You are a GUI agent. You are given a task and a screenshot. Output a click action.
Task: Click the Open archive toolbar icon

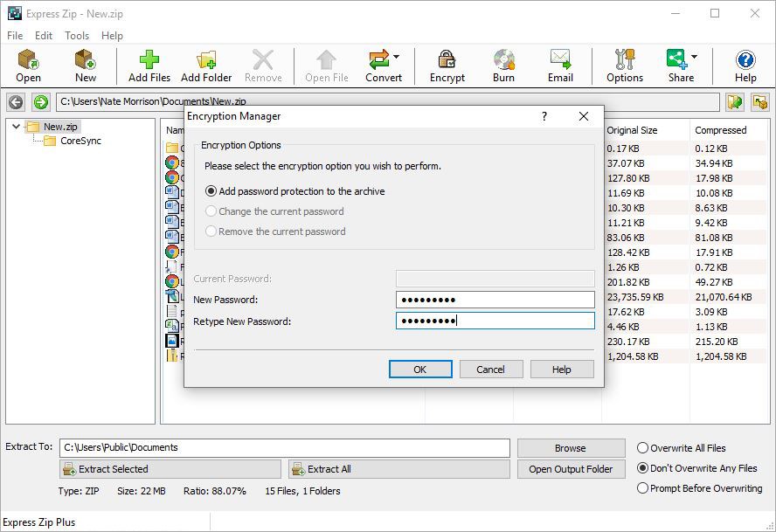tap(28, 60)
